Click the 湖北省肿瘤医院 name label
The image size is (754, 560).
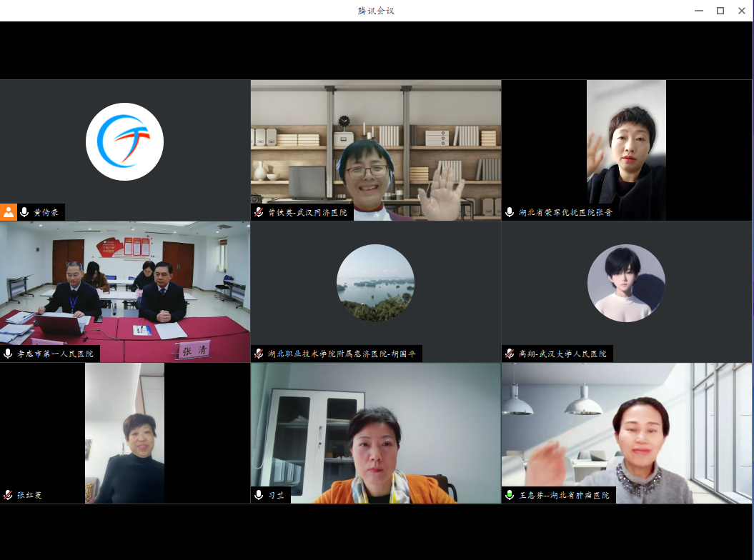[564, 495]
